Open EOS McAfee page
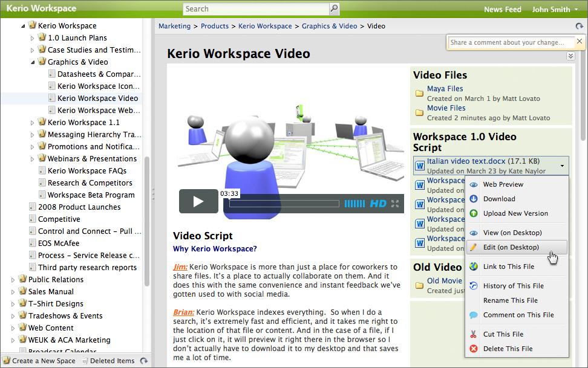 click(59, 243)
